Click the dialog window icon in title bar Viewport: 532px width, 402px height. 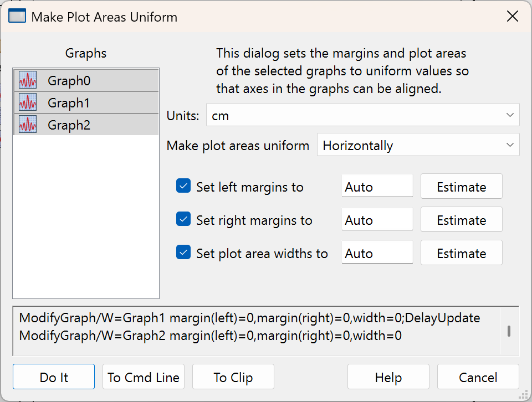17,17
